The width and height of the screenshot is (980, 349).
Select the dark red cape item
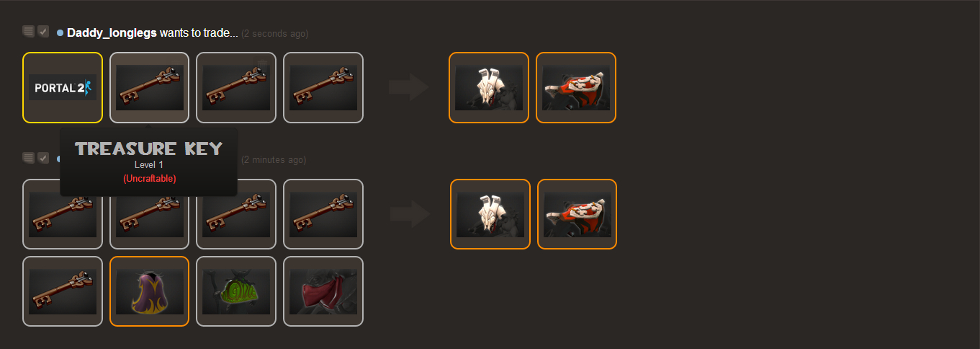click(x=323, y=291)
